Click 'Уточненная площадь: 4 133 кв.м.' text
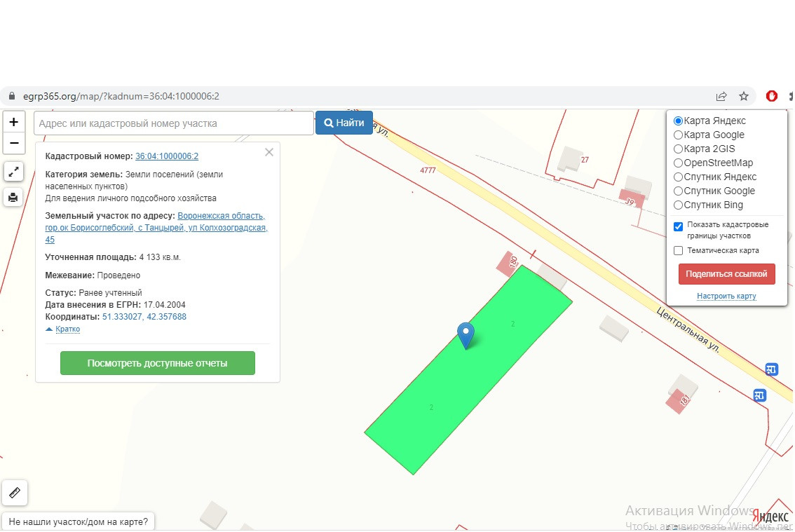The image size is (795, 532). [113, 257]
